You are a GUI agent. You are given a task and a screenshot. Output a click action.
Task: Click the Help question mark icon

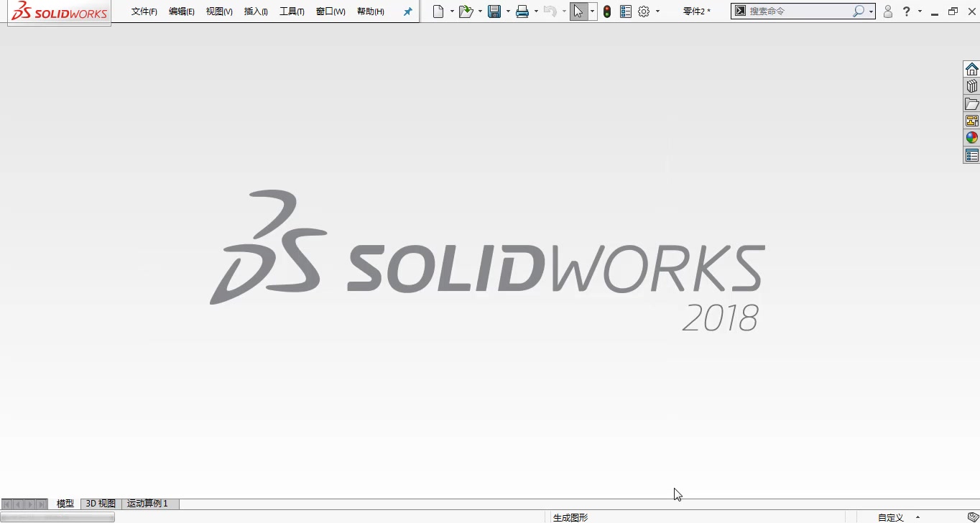907,11
